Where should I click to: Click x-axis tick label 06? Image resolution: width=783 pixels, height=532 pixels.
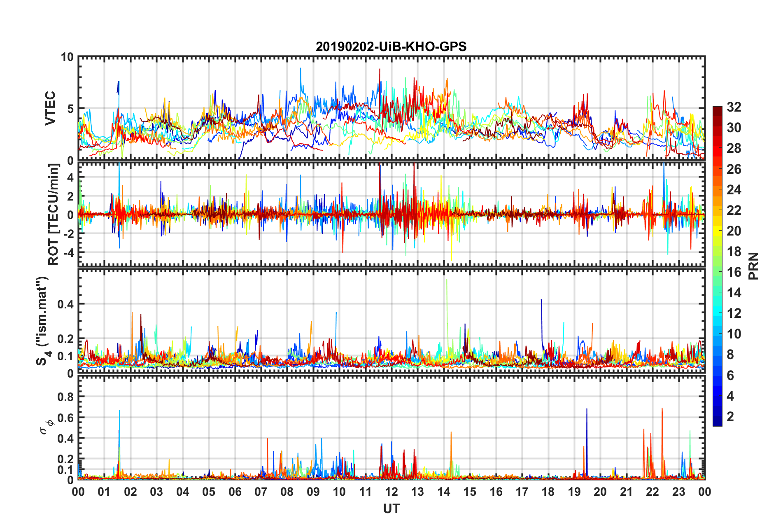pos(235,492)
